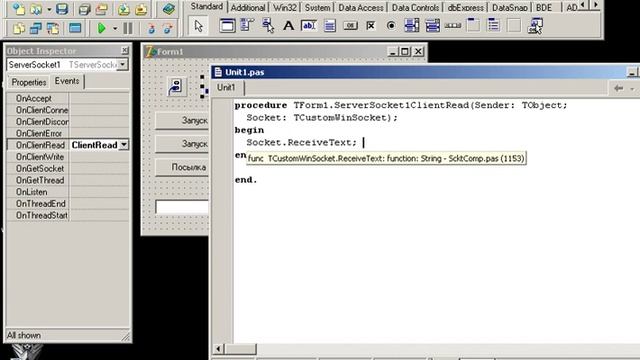Viewport: 640px width, 360px height.
Task: Switch to the System palette tab
Action: (317, 8)
